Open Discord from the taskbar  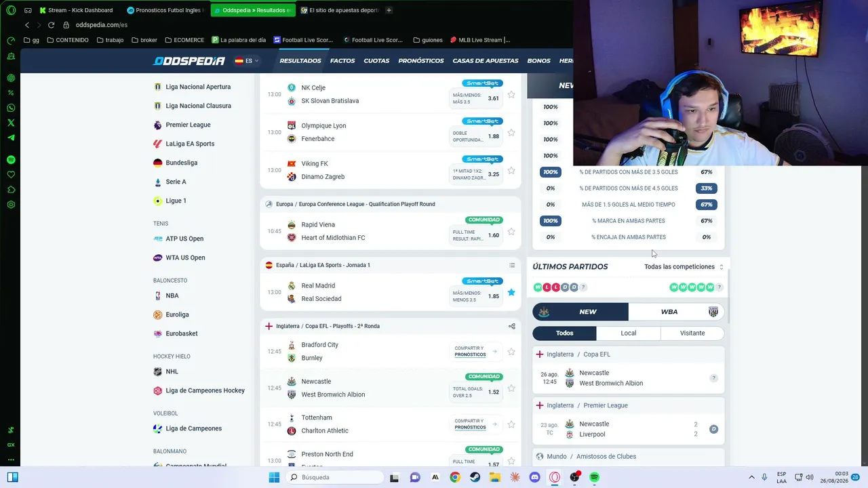tap(534, 477)
